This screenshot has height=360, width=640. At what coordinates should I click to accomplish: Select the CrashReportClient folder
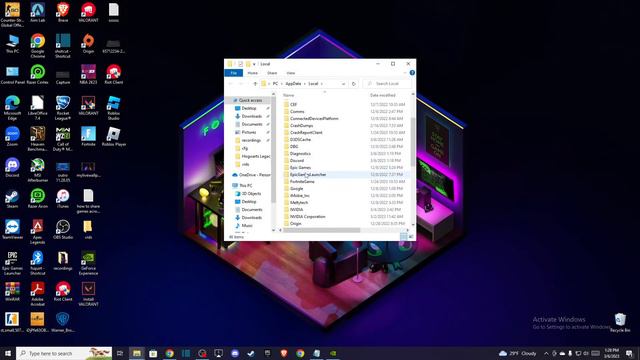[x=306, y=133]
